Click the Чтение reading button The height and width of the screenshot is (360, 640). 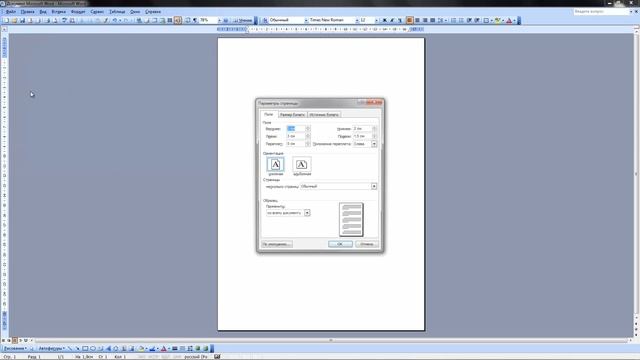(x=244, y=20)
